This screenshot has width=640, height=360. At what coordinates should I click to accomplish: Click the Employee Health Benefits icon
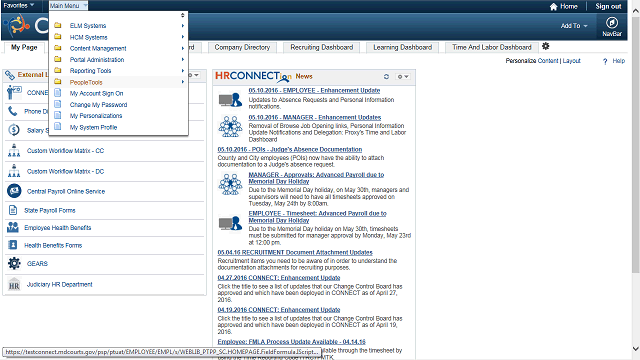13,227
